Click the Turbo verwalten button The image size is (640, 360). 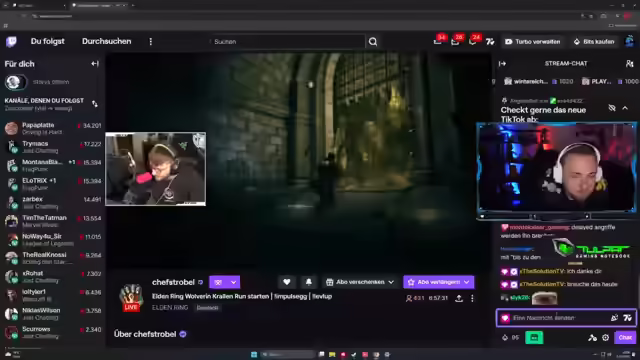click(x=533, y=42)
